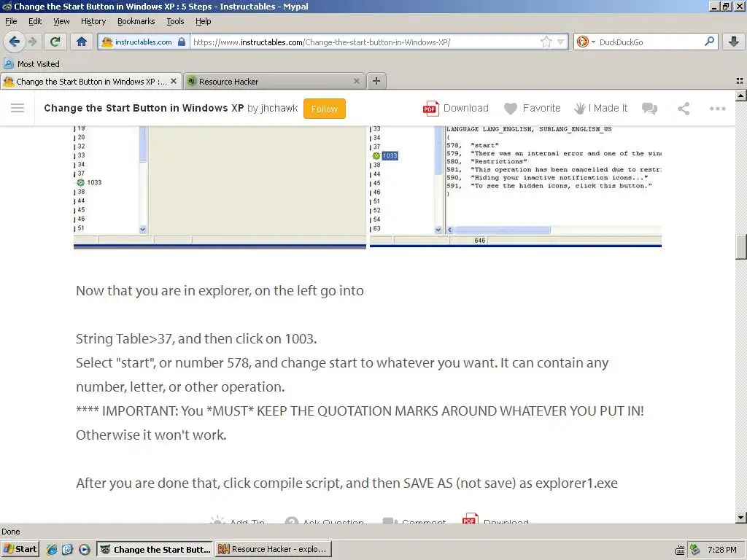Click the padlock site security icon

(182, 42)
